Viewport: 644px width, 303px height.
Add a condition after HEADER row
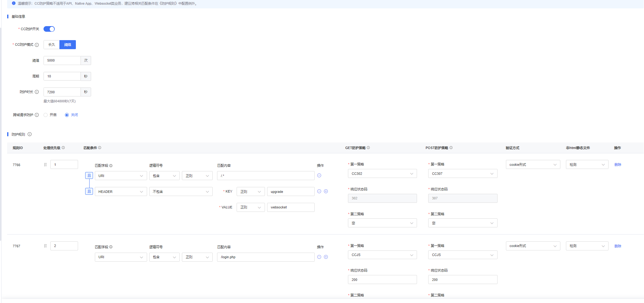tap(326, 191)
